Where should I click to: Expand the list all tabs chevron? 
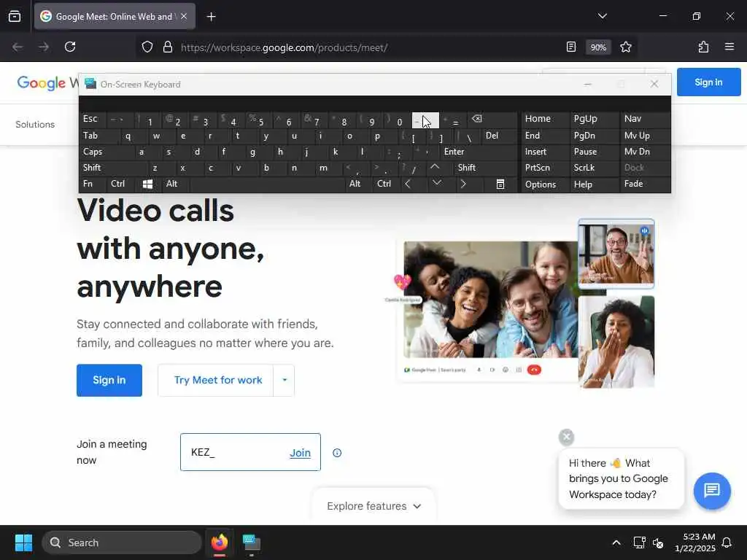pos(602,16)
